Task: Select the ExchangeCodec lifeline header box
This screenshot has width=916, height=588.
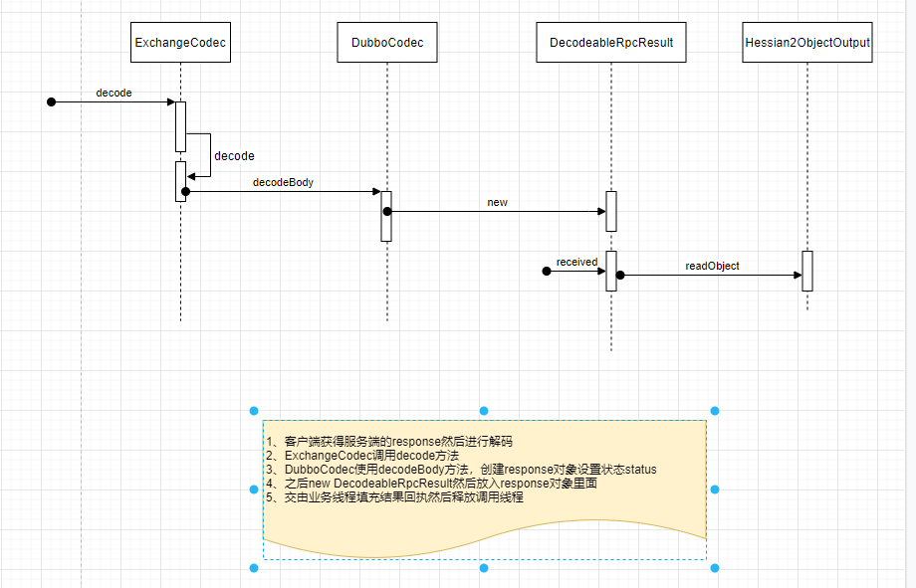Action: tap(180, 42)
